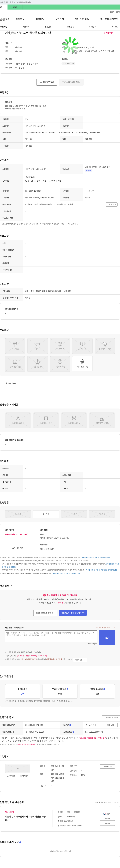Open the 출산휴가·육아휴직 menu
This screenshot has height=868, width=120.
tap(109, 19)
